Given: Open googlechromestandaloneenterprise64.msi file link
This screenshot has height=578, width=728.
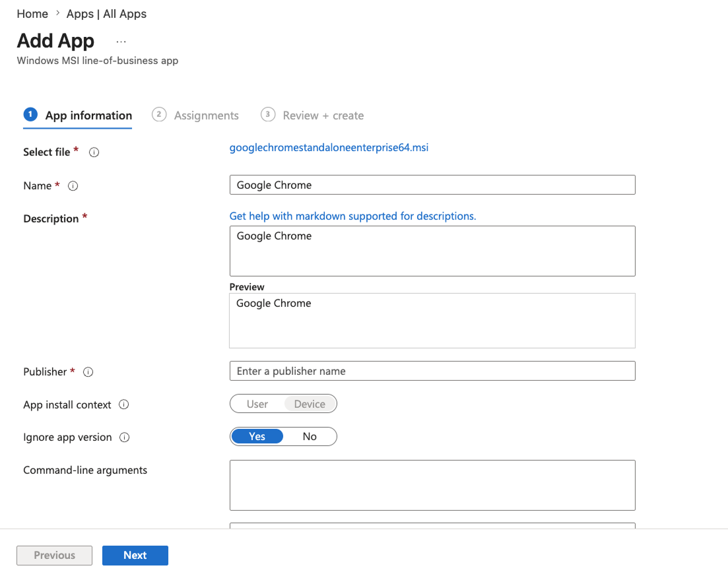Looking at the screenshot, I should pyautogui.click(x=329, y=148).
